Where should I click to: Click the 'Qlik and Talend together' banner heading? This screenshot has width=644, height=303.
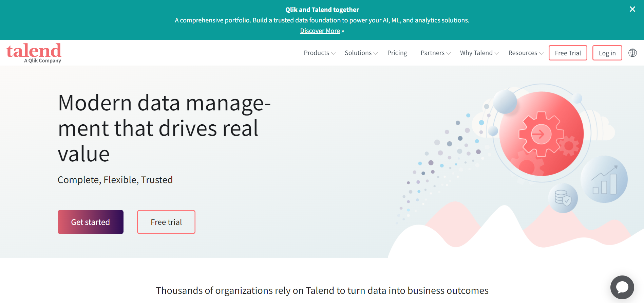pos(322,10)
